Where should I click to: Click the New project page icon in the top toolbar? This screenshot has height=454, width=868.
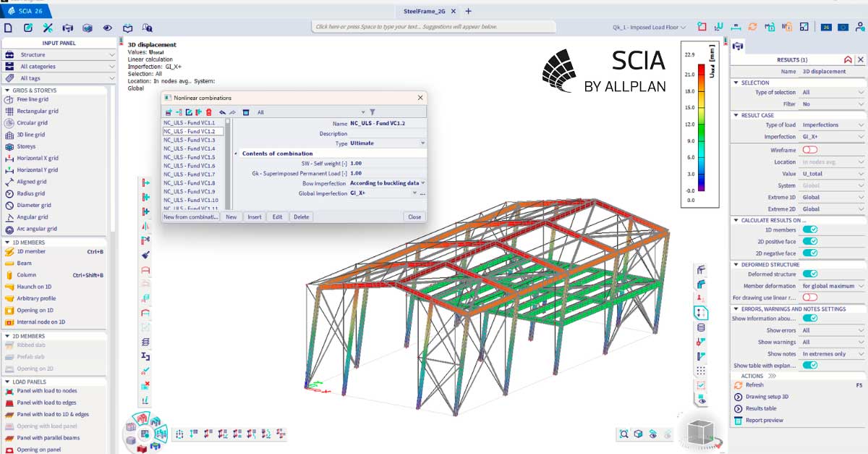[x=8, y=28]
